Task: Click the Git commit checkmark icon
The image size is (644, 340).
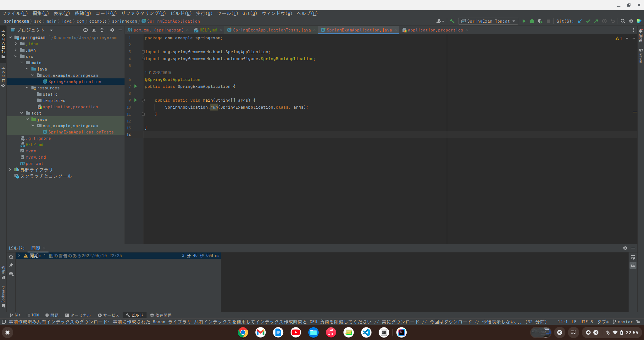Action: pos(588,21)
